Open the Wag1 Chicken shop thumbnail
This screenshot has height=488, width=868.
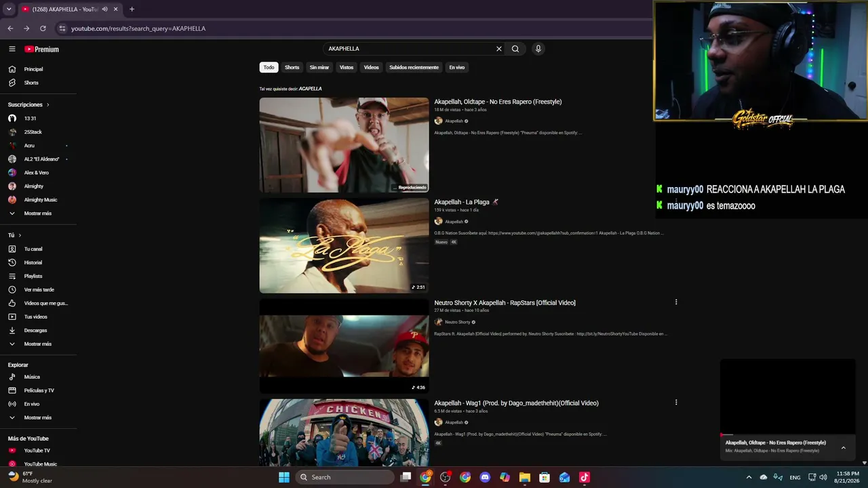(344, 432)
